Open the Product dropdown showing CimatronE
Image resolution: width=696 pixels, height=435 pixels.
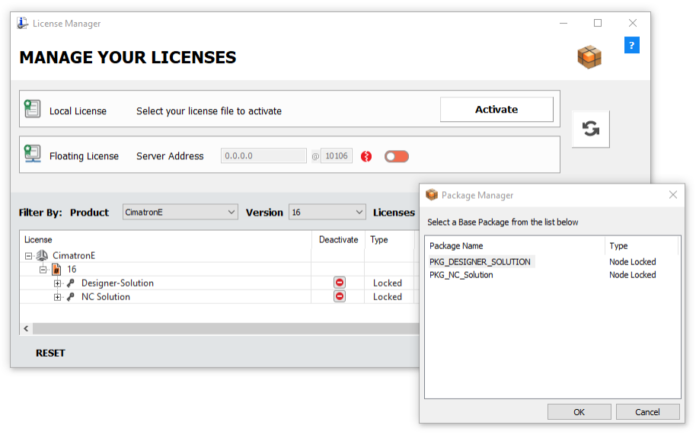[x=179, y=212]
